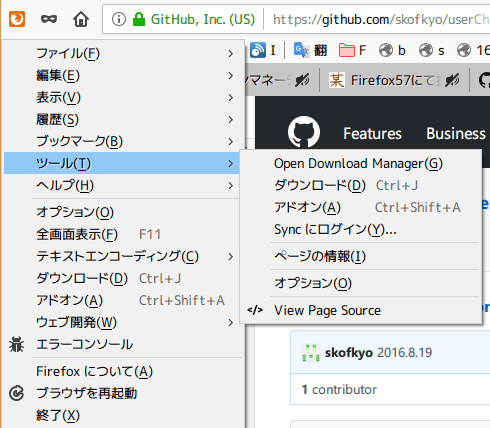Click the GitHub octocat logo
The width and height of the screenshot is (490, 428).
304,132
